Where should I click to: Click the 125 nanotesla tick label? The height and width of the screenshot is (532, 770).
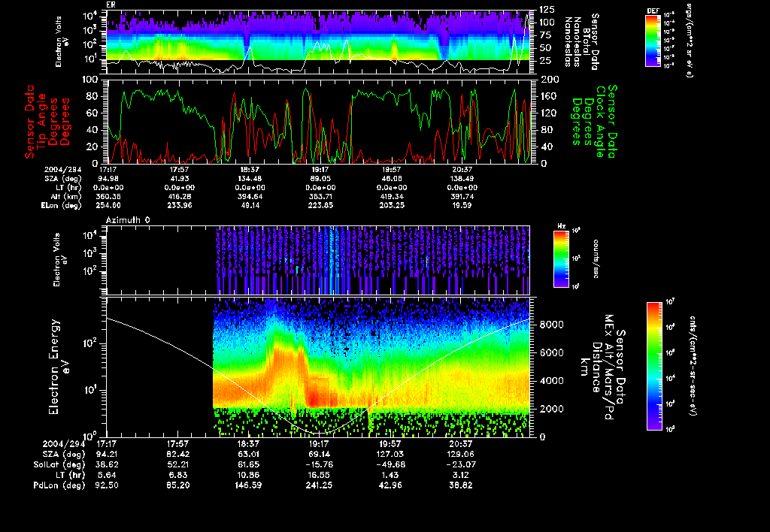coord(547,9)
